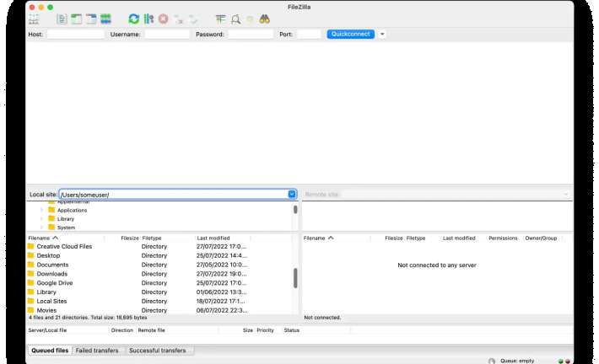Screen dimensions: 599x364
Task: Switch to the Queued files tab
Action: pos(50,351)
